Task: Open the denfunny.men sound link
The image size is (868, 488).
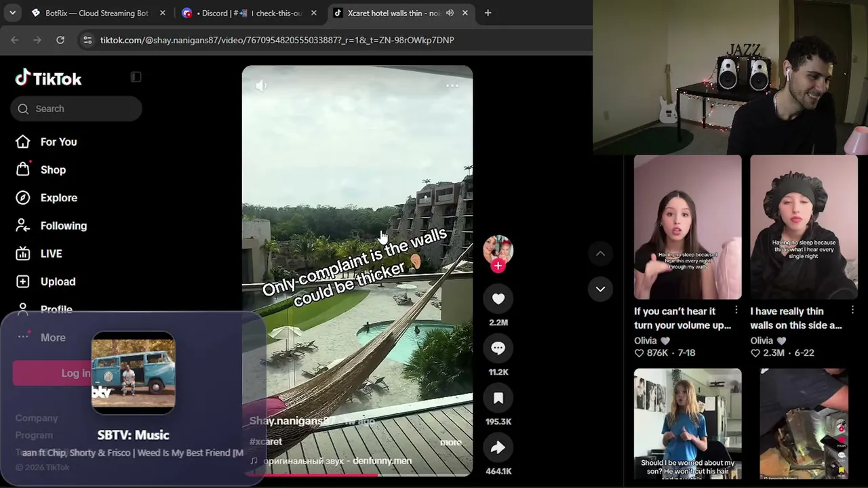Action: 337,461
